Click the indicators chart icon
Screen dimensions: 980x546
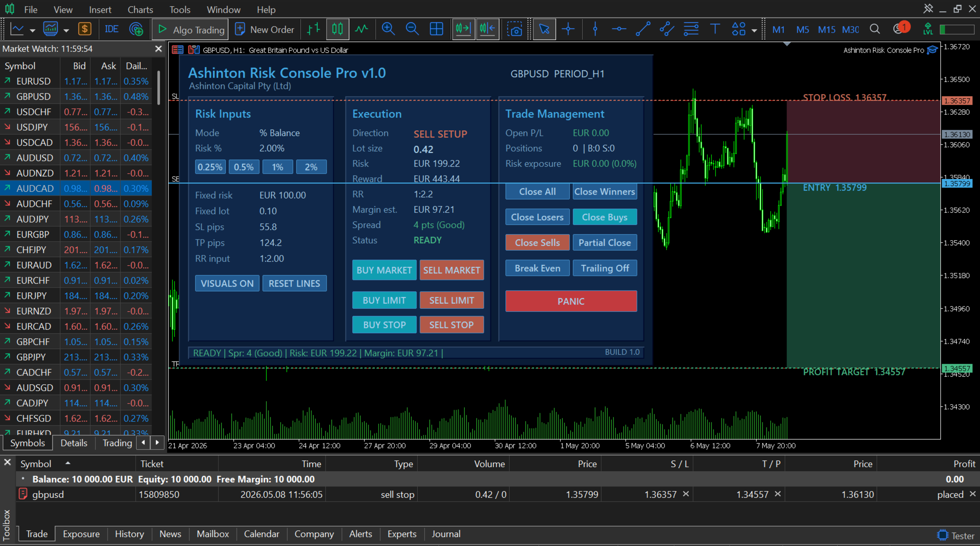(50, 29)
